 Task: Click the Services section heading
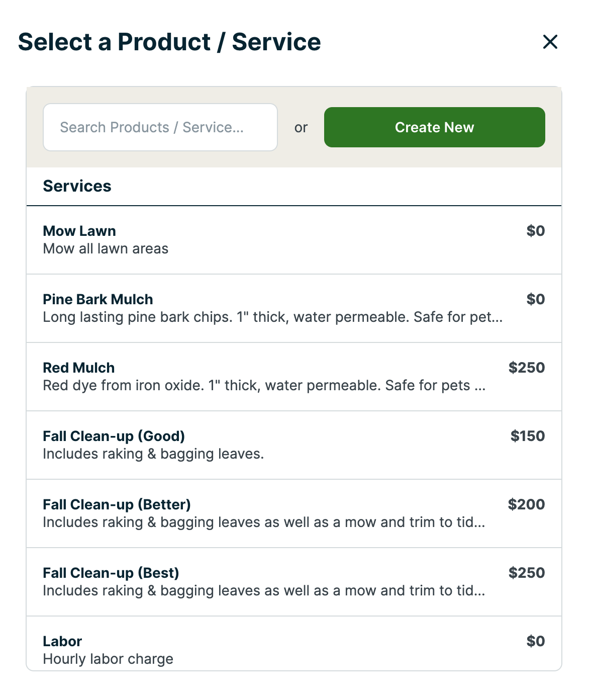(x=77, y=186)
